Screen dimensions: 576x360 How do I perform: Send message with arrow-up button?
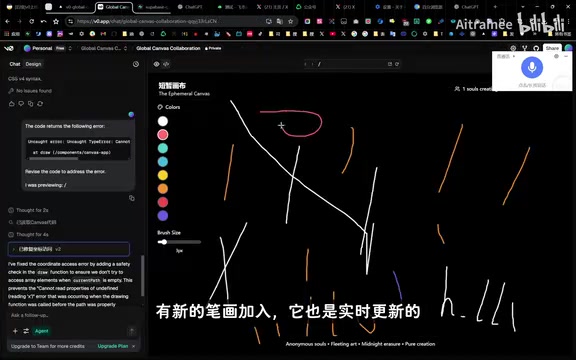132,331
